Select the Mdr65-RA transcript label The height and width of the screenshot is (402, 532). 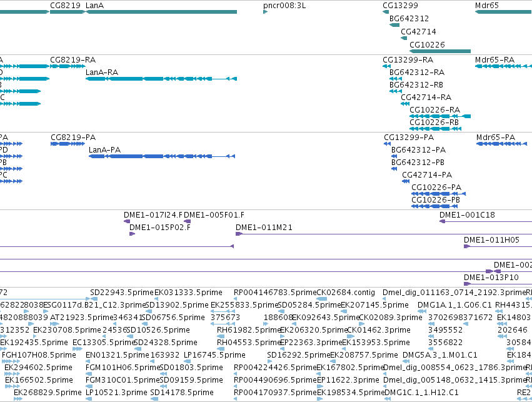[494, 60]
